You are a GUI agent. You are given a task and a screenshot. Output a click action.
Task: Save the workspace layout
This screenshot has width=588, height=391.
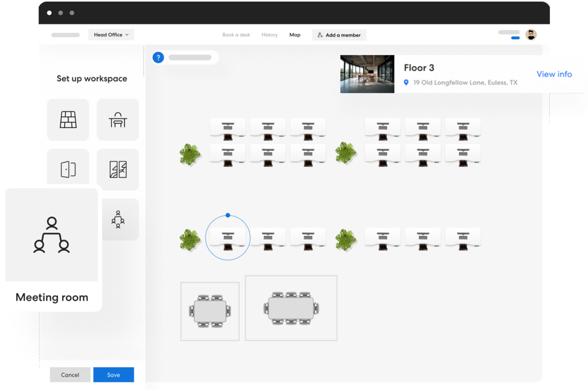[x=113, y=375]
